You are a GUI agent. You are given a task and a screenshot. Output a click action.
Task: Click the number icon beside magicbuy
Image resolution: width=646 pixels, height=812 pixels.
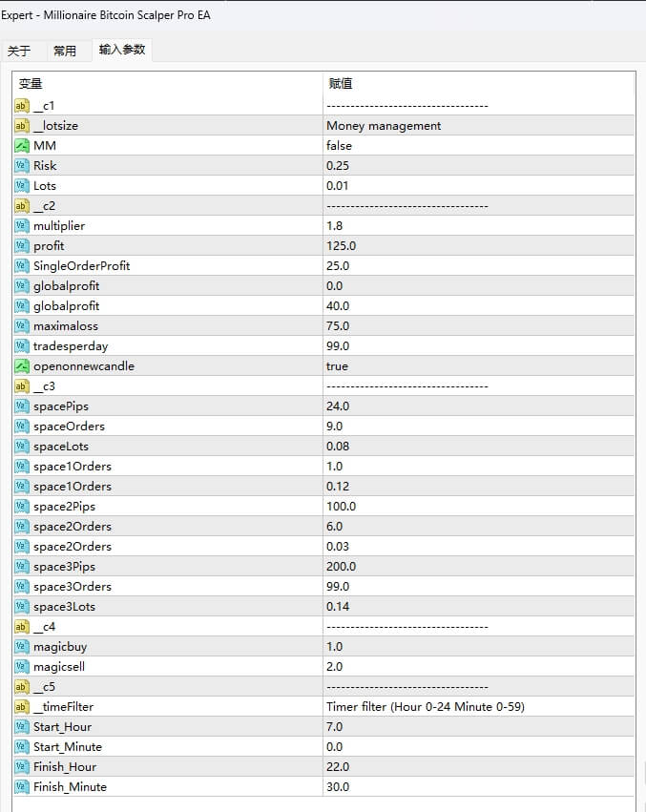click(21, 647)
